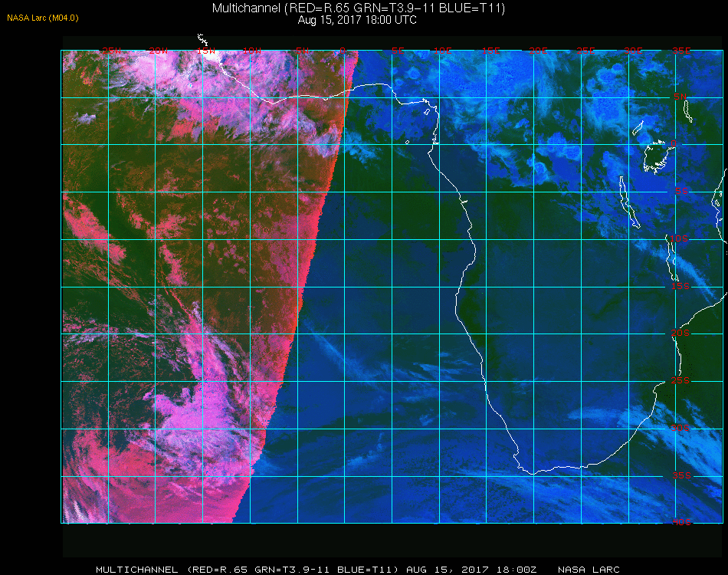
Task: Select the 15E longitude label
Action: [490, 51]
